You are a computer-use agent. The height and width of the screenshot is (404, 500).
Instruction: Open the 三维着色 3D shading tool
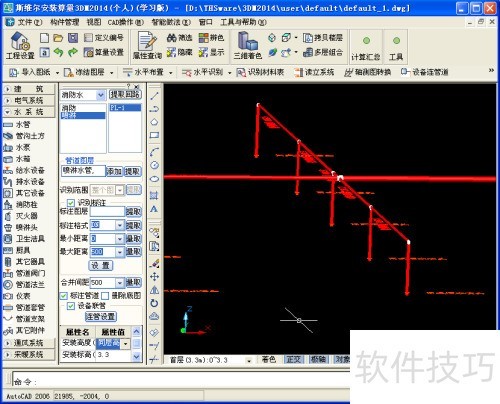(248, 46)
